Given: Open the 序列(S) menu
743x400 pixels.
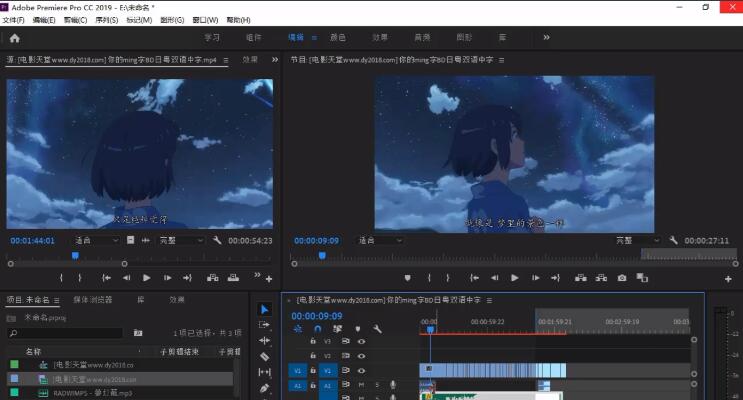Looking at the screenshot, I should [x=107, y=20].
